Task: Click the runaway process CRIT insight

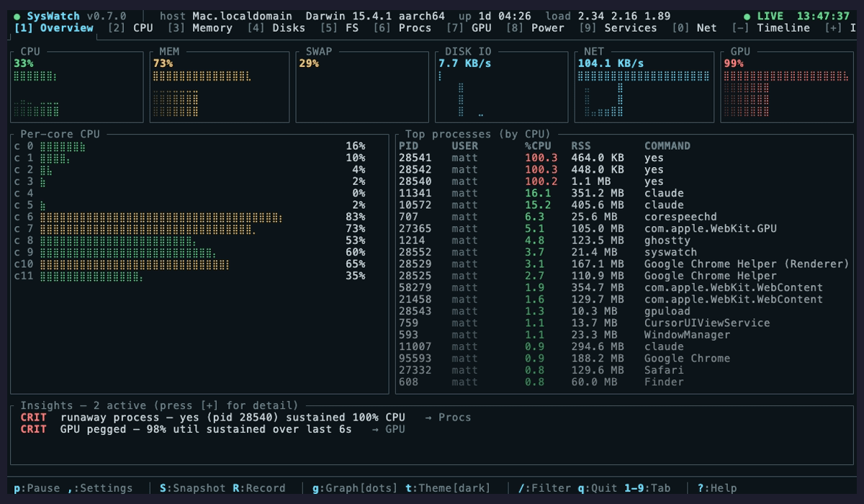Action: 246,418
